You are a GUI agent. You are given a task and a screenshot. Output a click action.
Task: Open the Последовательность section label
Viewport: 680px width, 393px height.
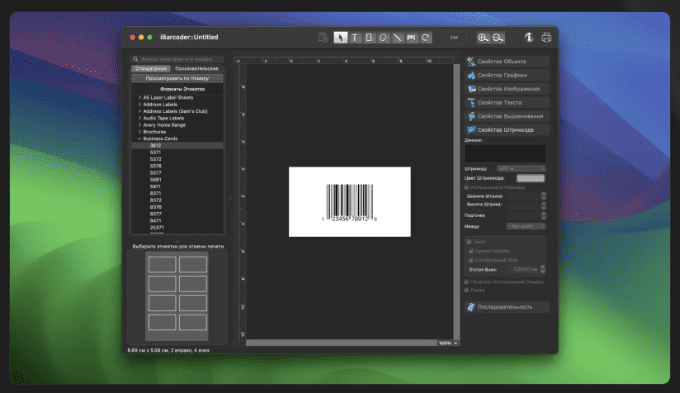point(505,307)
